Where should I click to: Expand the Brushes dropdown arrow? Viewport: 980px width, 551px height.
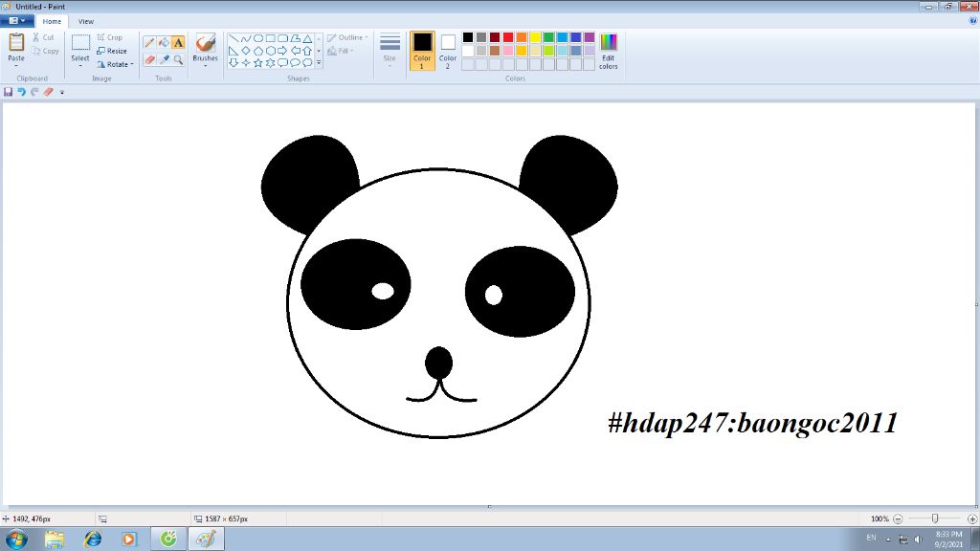(x=205, y=66)
